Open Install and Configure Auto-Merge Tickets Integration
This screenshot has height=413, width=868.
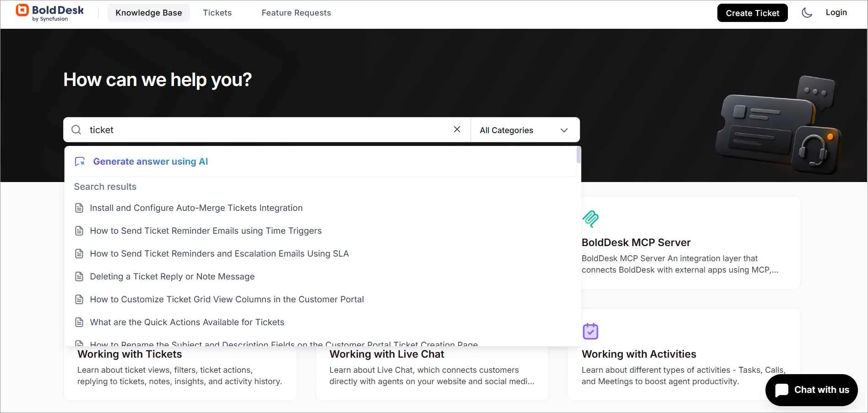[196, 208]
